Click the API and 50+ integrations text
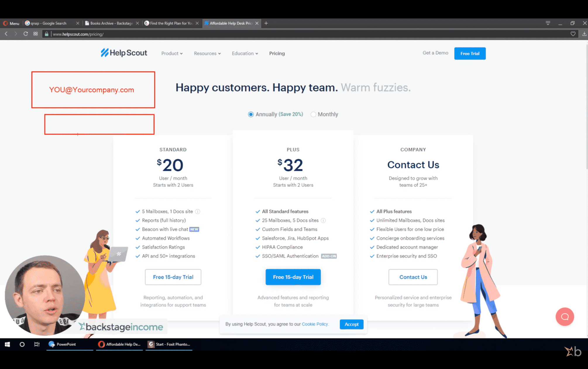Viewport: 588px width, 369px height. coord(169,256)
